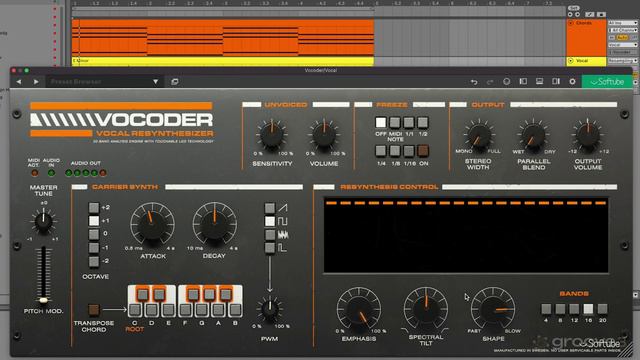Viewport: 640px width, 360px height.
Task: Go to the next preset with right arrow
Action: [36, 82]
